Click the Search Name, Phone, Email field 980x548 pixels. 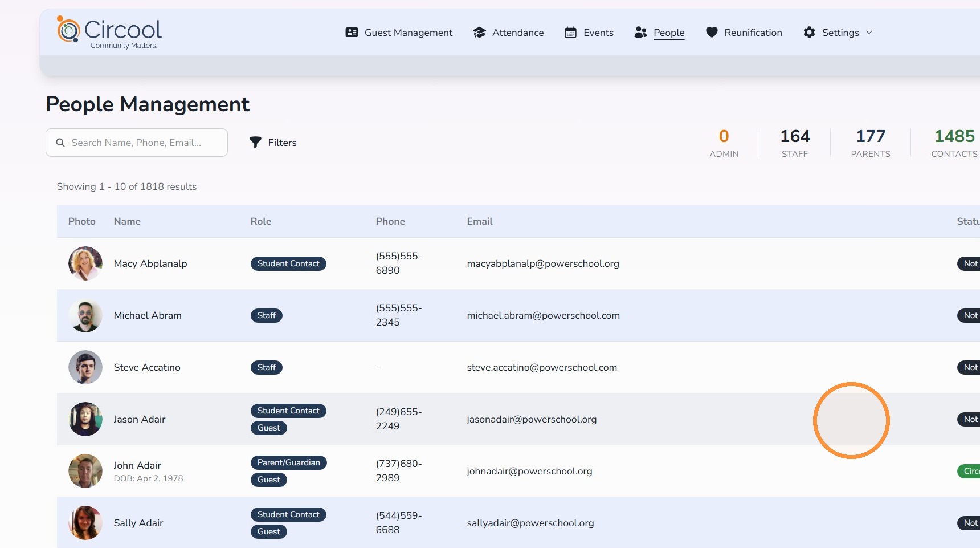[137, 143]
